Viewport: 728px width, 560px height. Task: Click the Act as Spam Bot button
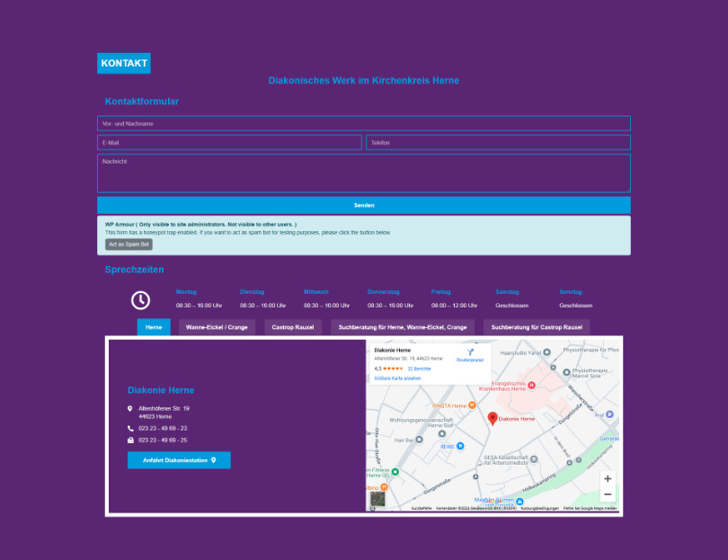tap(129, 244)
